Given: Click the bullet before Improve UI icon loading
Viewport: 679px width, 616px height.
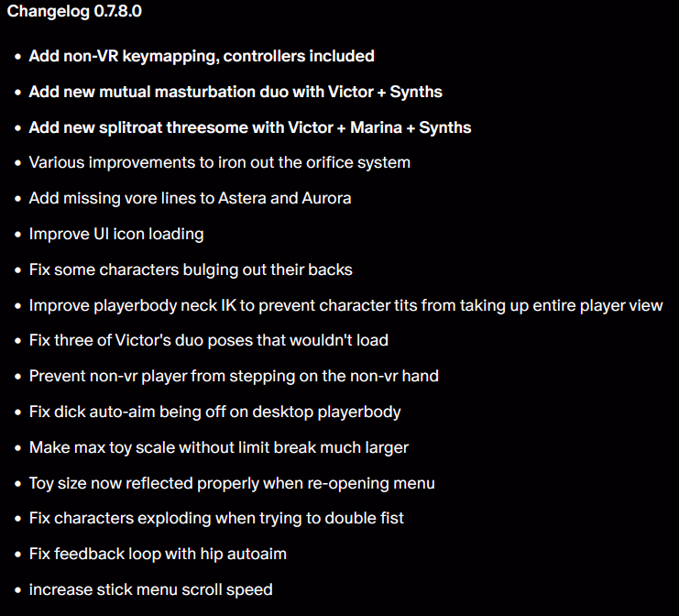Looking at the screenshot, I should [x=17, y=235].
